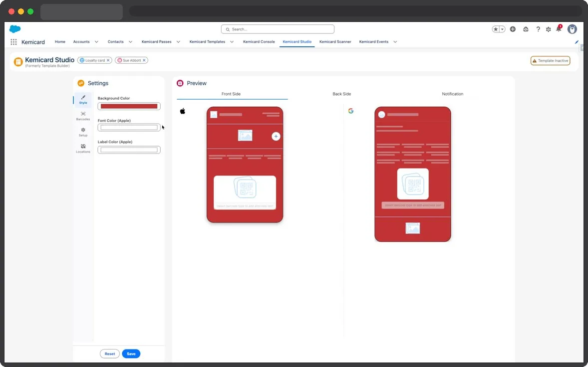Viewport: 588px width, 367px height.
Task: Click the Preview panel pink icon
Action: pos(180,83)
